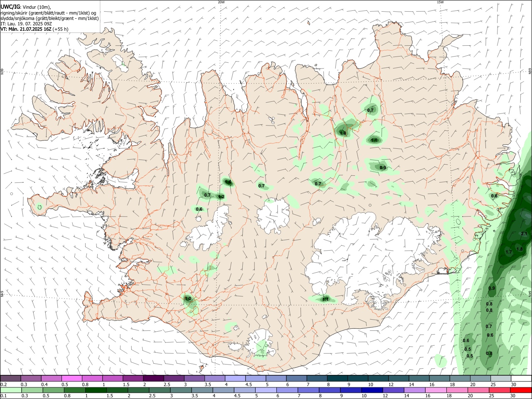Click the rigning/skúrir legend description line
The width and height of the screenshot is (532, 399).
[48, 12]
